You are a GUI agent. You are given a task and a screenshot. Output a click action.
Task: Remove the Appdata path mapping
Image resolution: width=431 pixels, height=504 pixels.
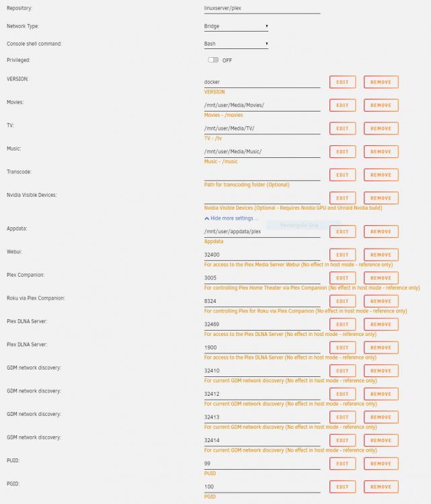[x=381, y=231]
